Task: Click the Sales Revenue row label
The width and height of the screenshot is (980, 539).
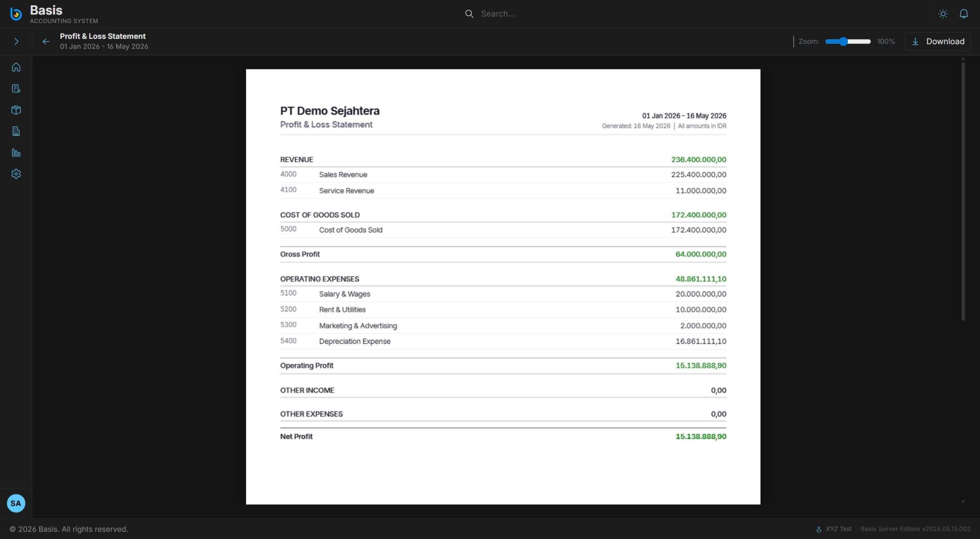Action: coord(343,175)
